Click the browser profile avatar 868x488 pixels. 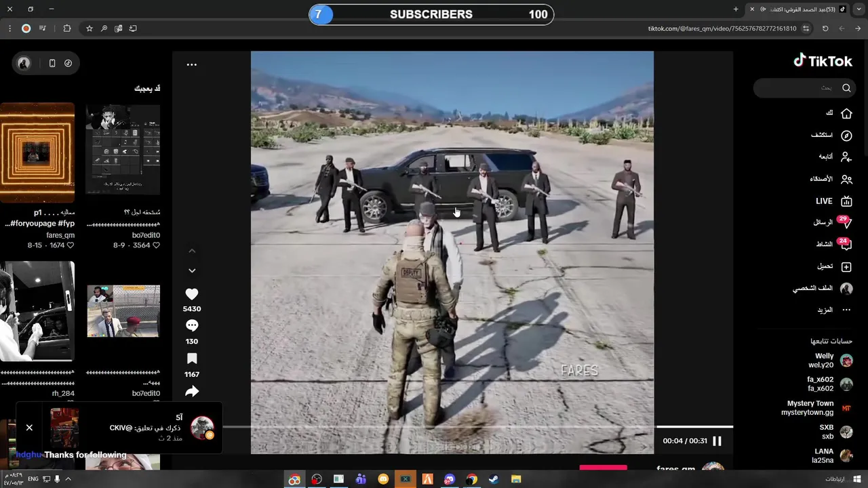pos(26,28)
